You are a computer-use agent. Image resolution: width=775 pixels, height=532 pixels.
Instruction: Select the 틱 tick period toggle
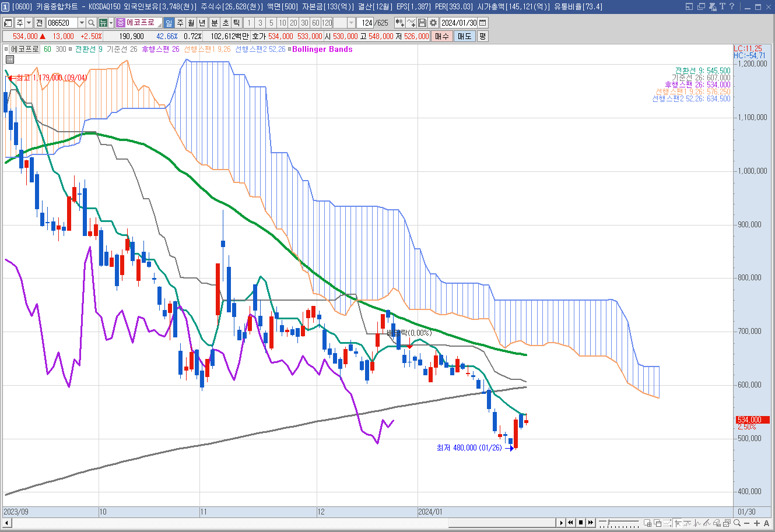coord(236,23)
